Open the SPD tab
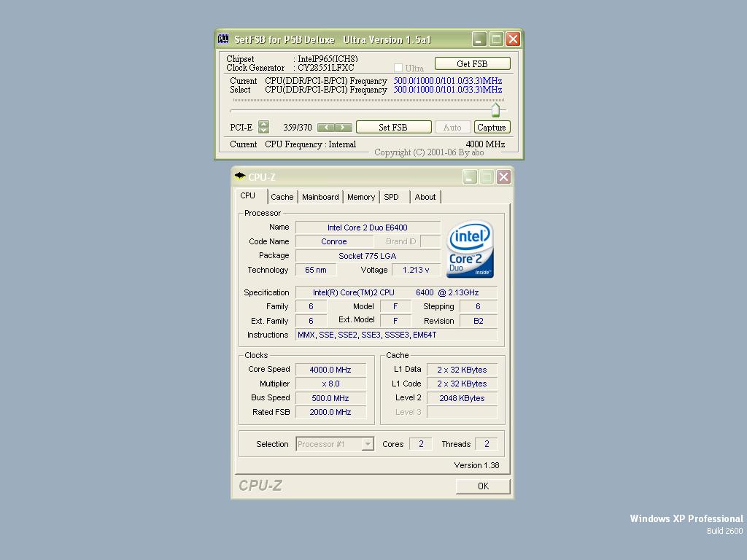Screen dimensions: 747x560 pyautogui.click(x=391, y=197)
